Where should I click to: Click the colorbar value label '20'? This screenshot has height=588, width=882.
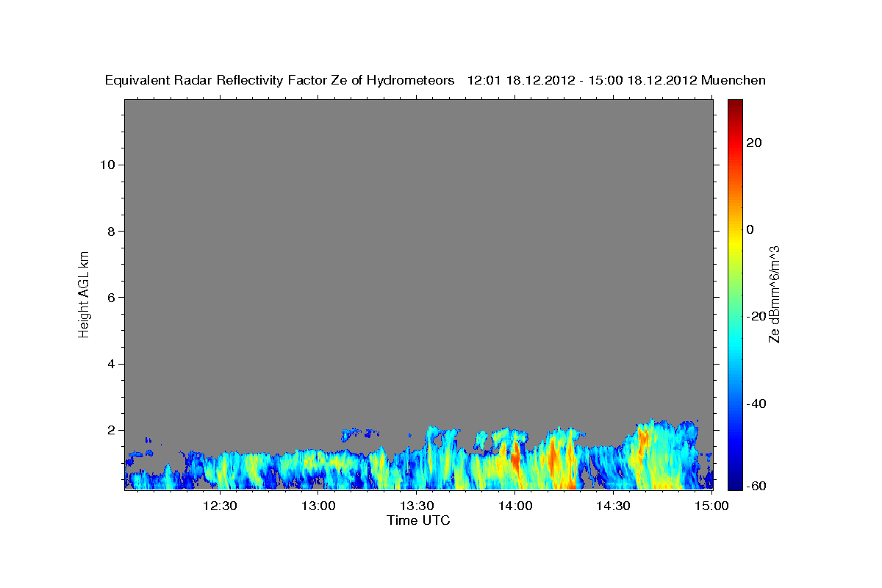(753, 143)
